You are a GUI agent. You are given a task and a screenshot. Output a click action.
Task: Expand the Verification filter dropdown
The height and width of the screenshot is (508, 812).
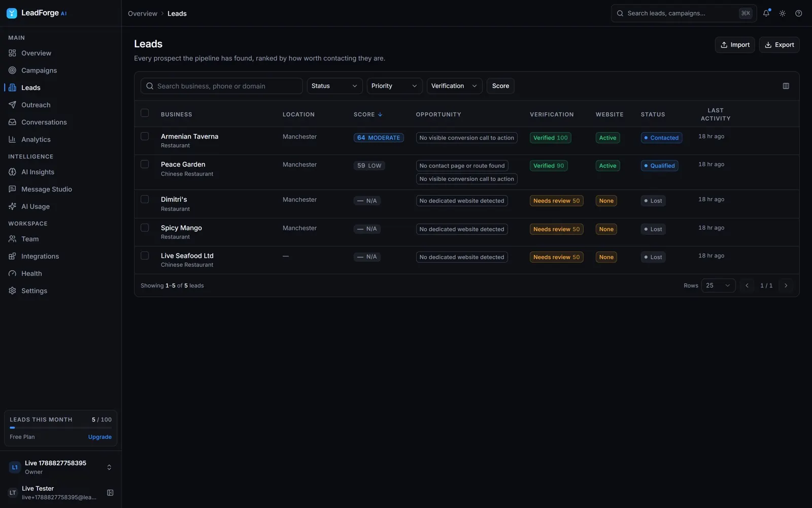(454, 86)
